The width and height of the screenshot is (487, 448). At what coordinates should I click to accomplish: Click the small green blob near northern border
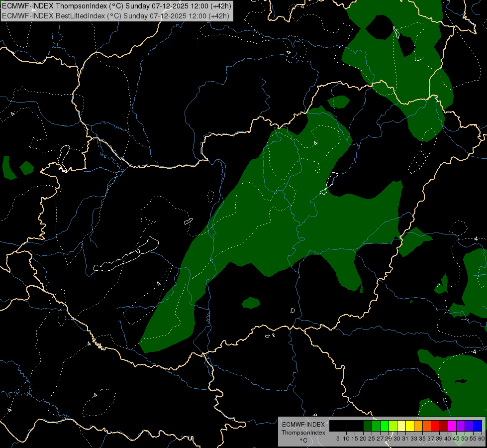pos(339,102)
